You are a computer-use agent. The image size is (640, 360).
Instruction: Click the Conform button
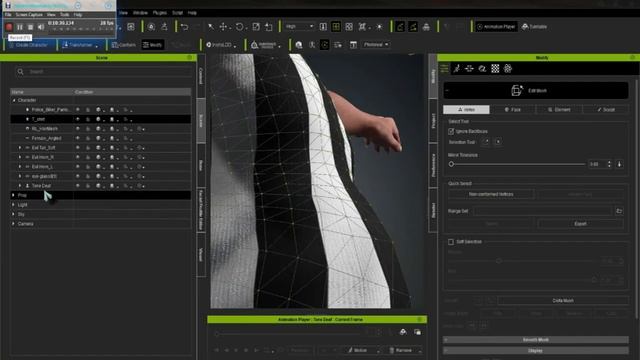pyautogui.click(x=124, y=45)
